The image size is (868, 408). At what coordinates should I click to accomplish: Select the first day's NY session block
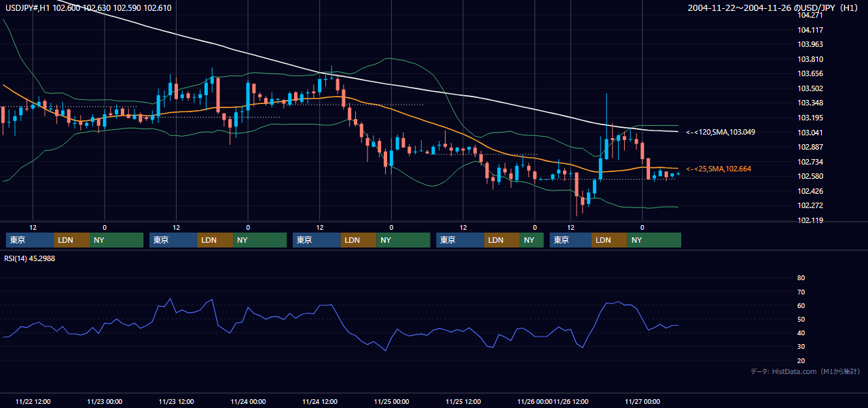(x=116, y=240)
